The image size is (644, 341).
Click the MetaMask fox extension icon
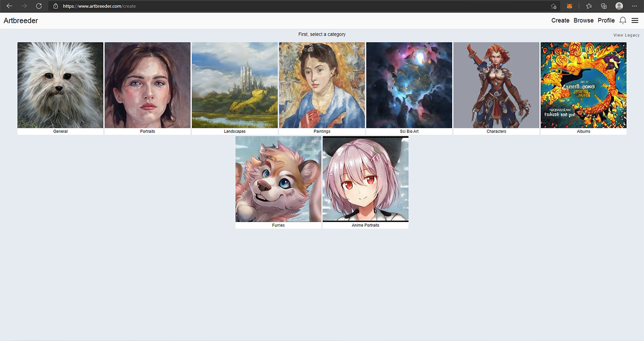click(569, 6)
